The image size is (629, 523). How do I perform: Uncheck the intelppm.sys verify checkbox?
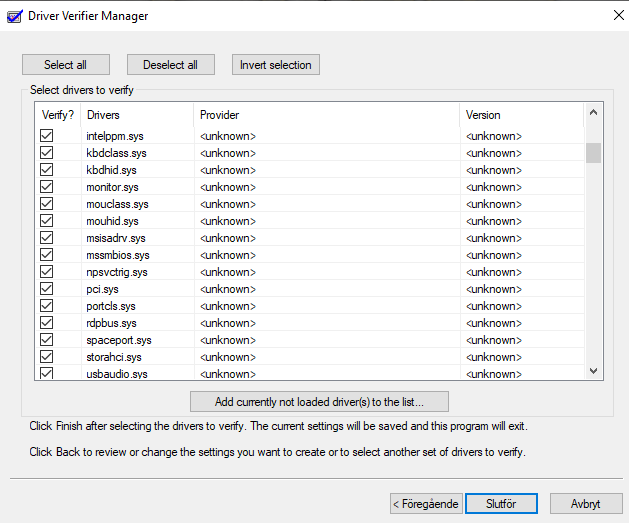(x=47, y=136)
